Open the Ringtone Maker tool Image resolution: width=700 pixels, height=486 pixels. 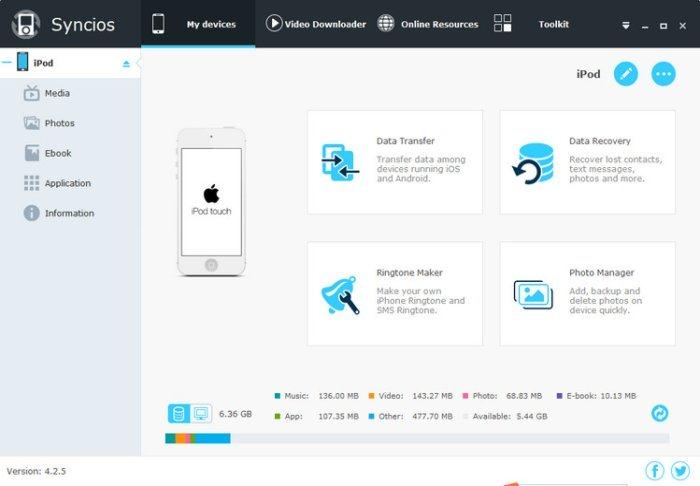coord(394,293)
